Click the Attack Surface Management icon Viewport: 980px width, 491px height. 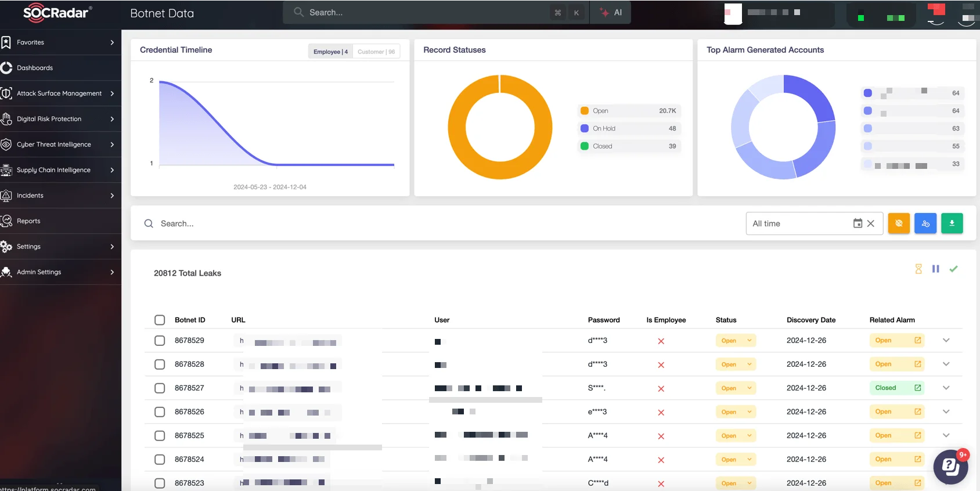[x=6, y=93]
